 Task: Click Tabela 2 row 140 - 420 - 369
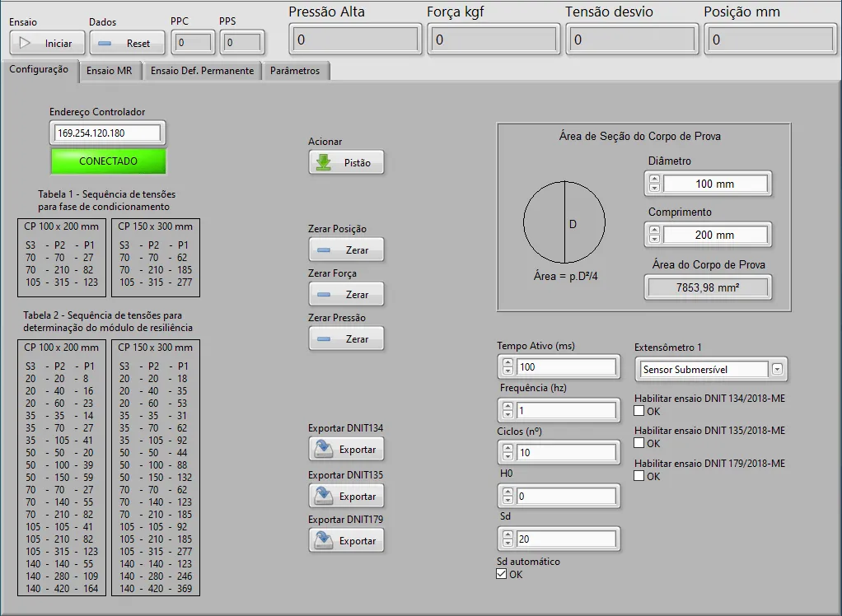click(x=156, y=589)
